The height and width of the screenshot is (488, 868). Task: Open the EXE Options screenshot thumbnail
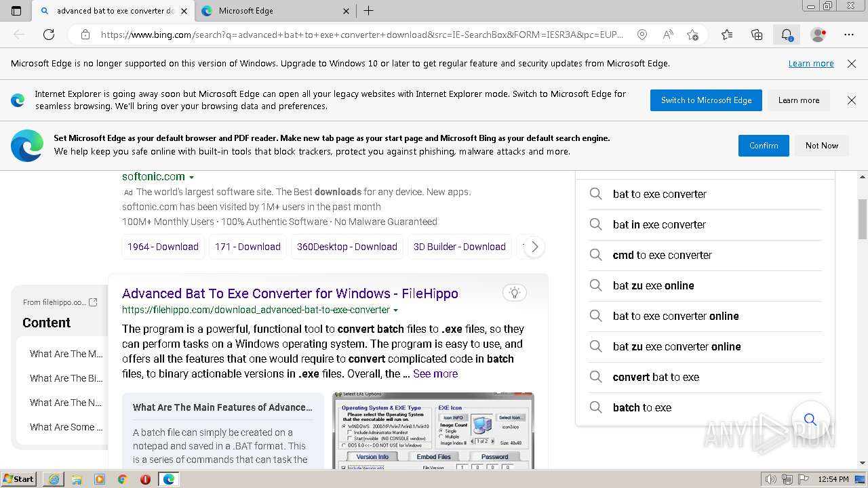pos(433,430)
